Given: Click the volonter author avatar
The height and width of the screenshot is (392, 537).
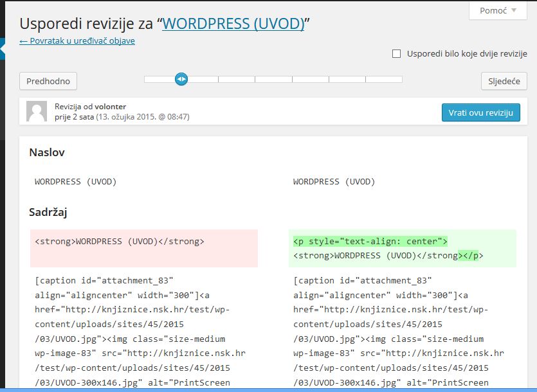Looking at the screenshot, I should 37,111.
